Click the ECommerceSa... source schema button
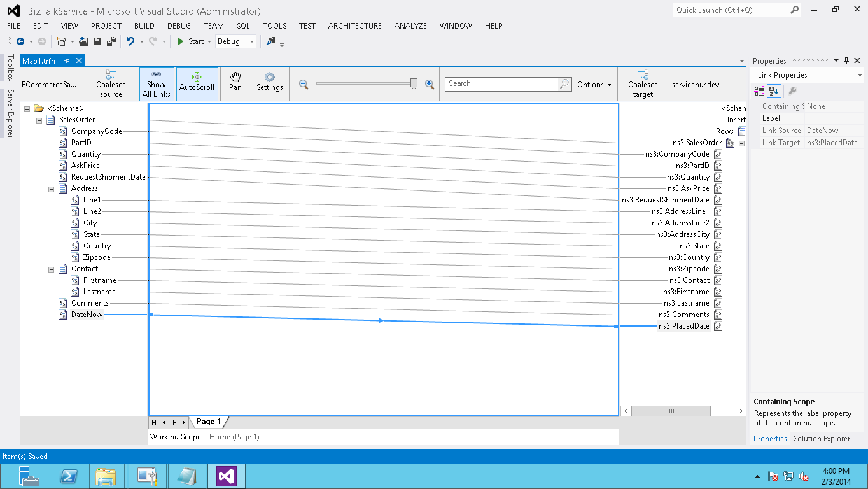This screenshot has height=489, width=868. coord(49,85)
